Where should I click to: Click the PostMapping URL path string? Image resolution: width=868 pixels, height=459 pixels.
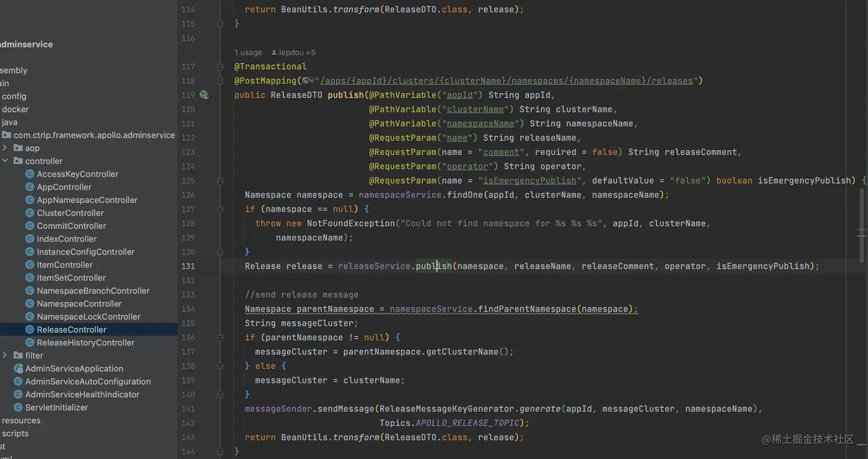(507, 80)
